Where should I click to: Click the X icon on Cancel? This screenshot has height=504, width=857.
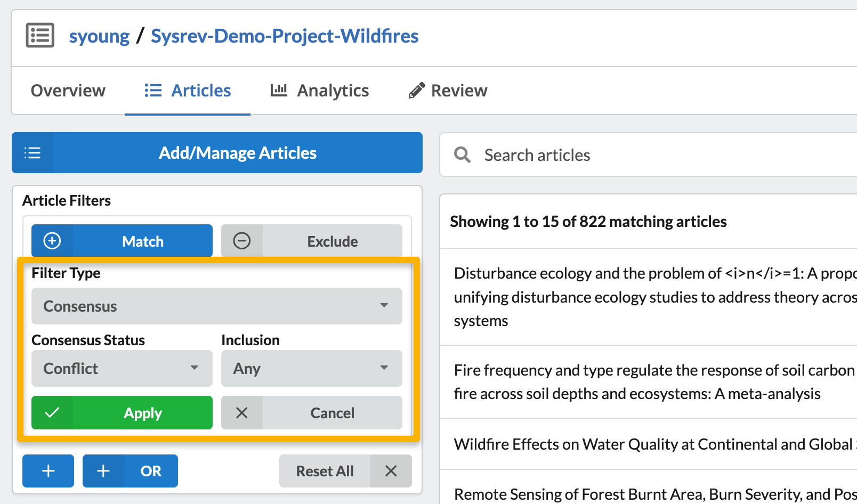242,413
